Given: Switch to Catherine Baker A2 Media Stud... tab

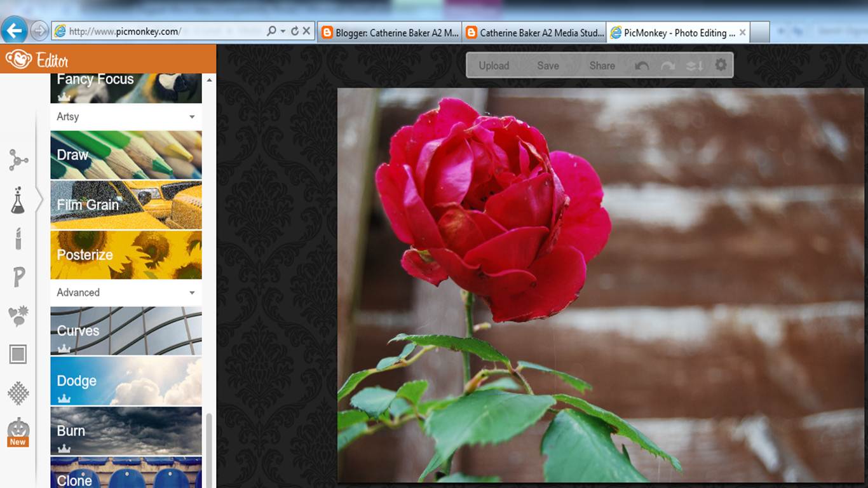Looking at the screenshot, I should [534, 32].
